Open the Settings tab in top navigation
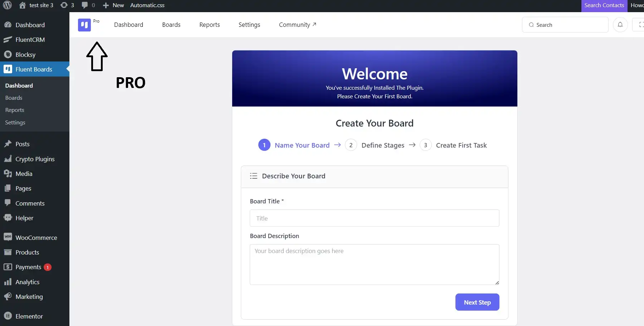644x326 pixels. point(249,25)
